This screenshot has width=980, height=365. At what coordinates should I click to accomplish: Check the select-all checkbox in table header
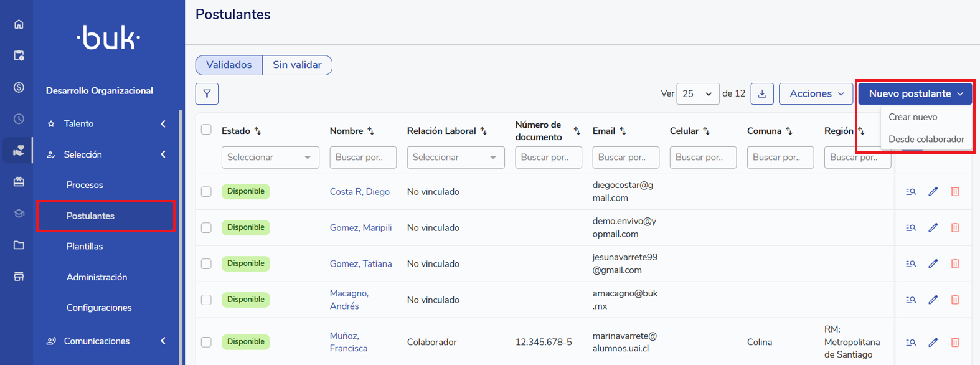(x=206, y=130)
